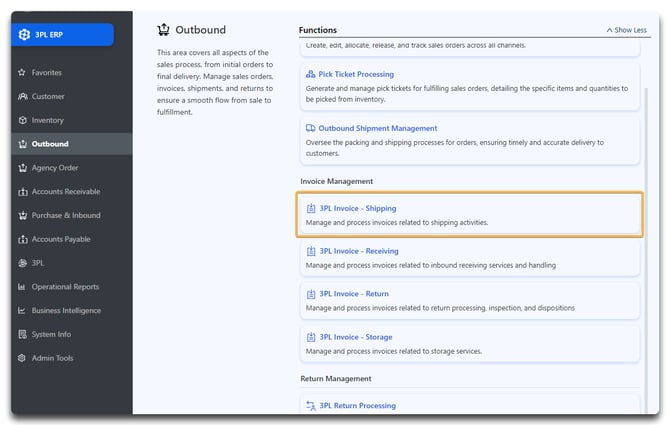Image resolution: width=670 pixels, height=425 pixels.
Task: Click the Customer people icon in sidebar
Action: pos(22,97)
